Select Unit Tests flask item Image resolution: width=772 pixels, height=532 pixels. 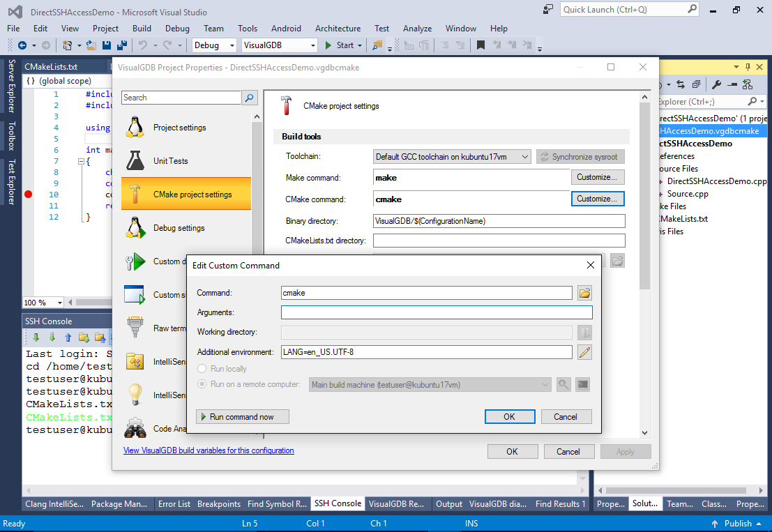[186, 161]
